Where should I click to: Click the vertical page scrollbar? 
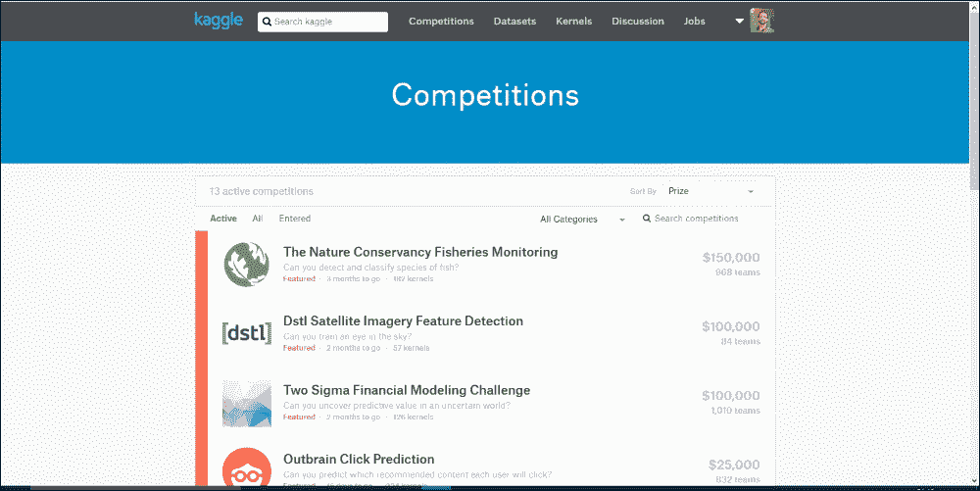pyautogui.click(x=974, y=244)
